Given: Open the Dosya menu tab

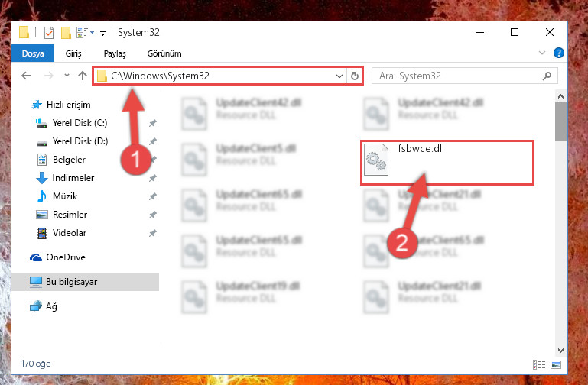Looking at the screenshot, I should click(33, 53).
